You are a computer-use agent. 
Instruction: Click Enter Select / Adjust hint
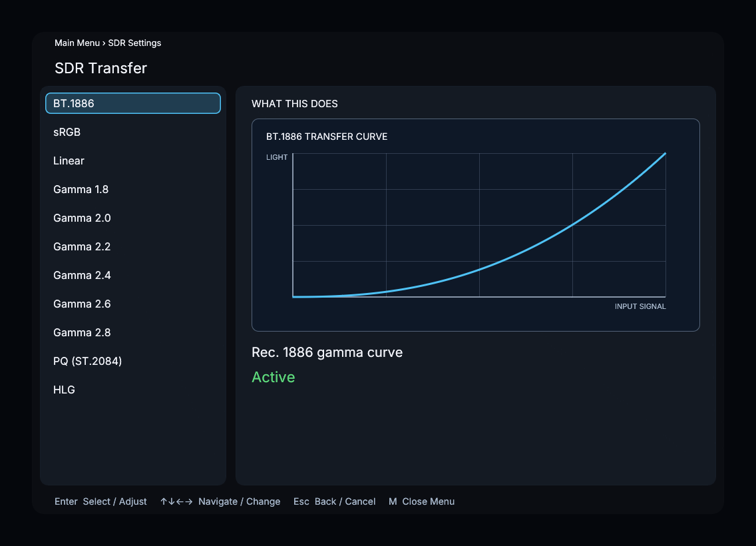click(x=100, y=501)
